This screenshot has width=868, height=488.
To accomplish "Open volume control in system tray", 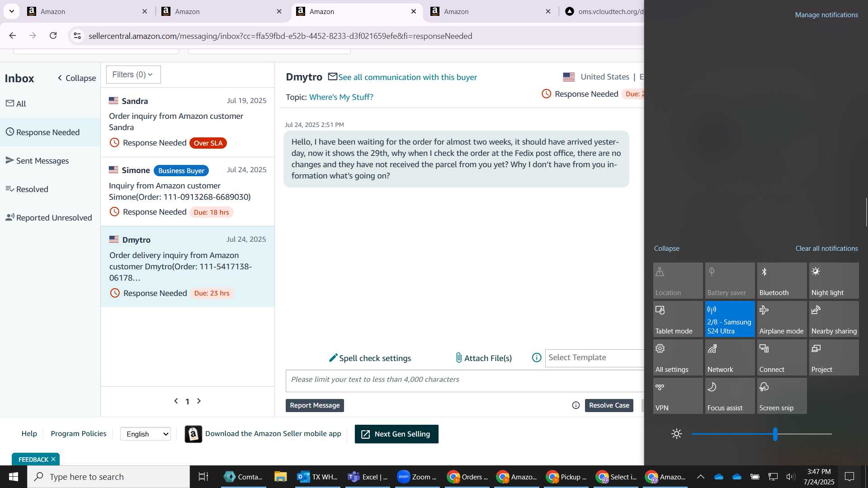I will coord(790,477).
